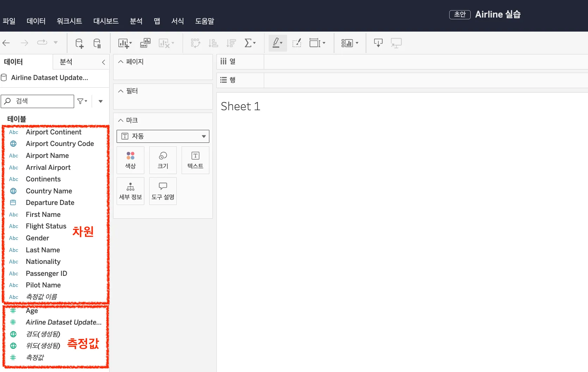Collapse the side pane with chevron

(x=103, y=62)
